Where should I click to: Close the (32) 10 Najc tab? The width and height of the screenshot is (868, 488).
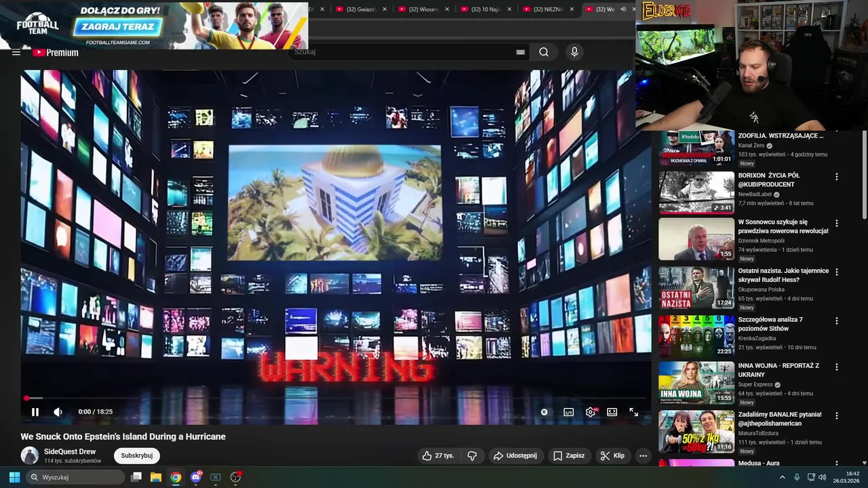click(x=509, y=9)
